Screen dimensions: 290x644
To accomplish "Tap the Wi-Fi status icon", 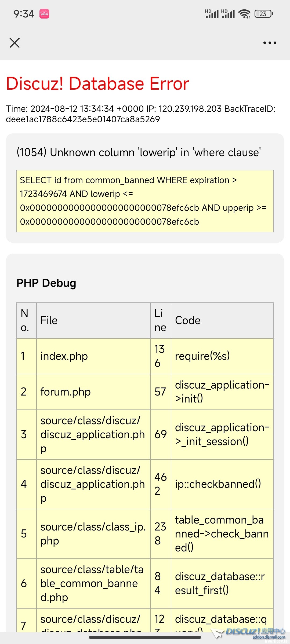I will click(244, 14).
